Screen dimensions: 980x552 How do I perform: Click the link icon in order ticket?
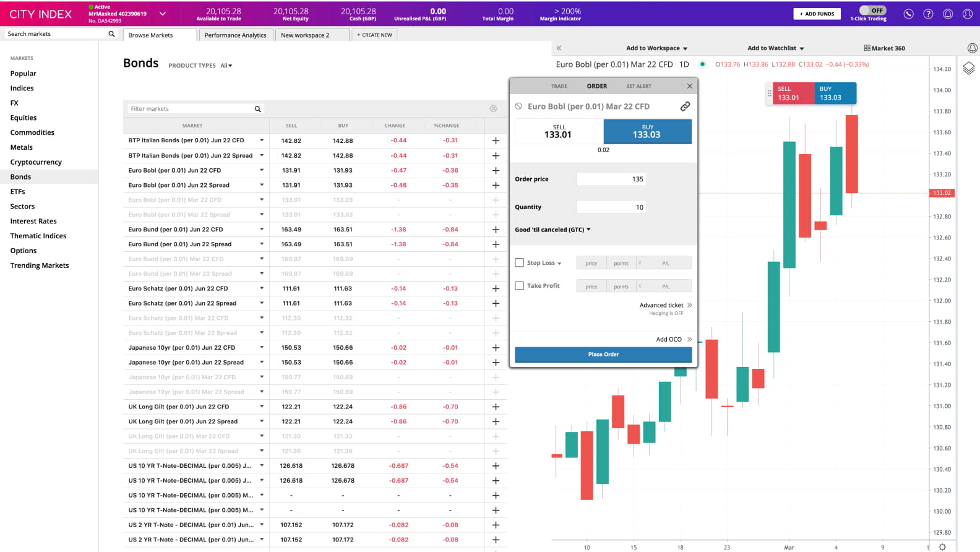[x=685, y=106]
